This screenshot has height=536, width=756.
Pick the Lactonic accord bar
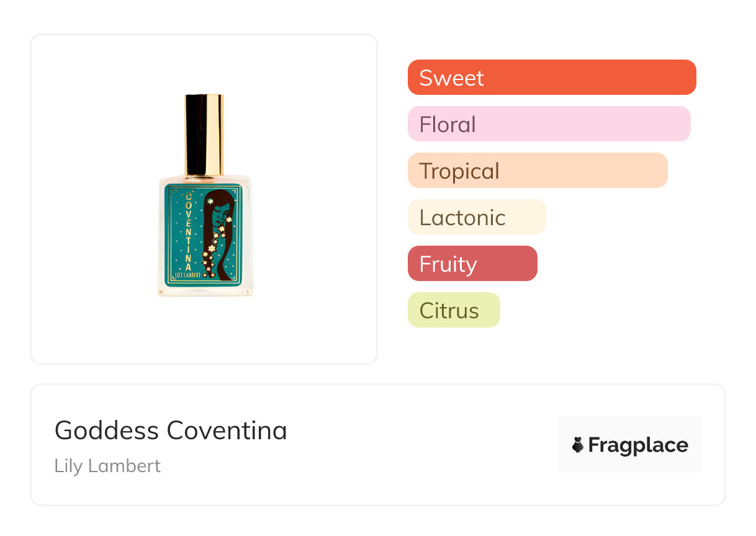(476, 217)
